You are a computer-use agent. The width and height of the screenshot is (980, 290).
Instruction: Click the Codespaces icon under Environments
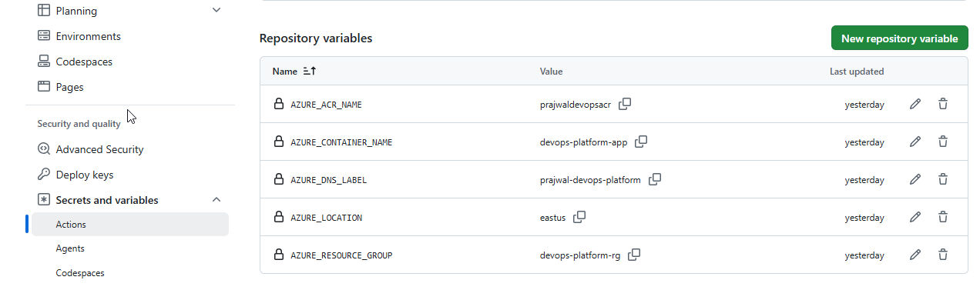point(44,62)
